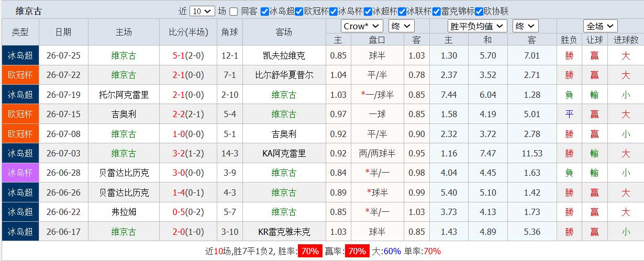Image resolution: width=644 pixels, height=261 pixels.
Task: Open the 2-2(2-1) score link
Action: click(188, 114)
